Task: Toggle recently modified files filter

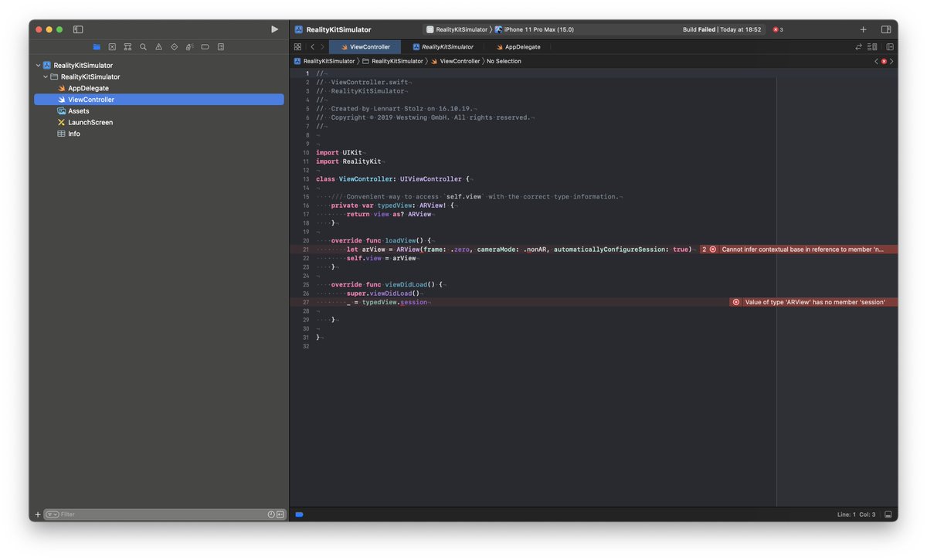Action: pos(271,514)
